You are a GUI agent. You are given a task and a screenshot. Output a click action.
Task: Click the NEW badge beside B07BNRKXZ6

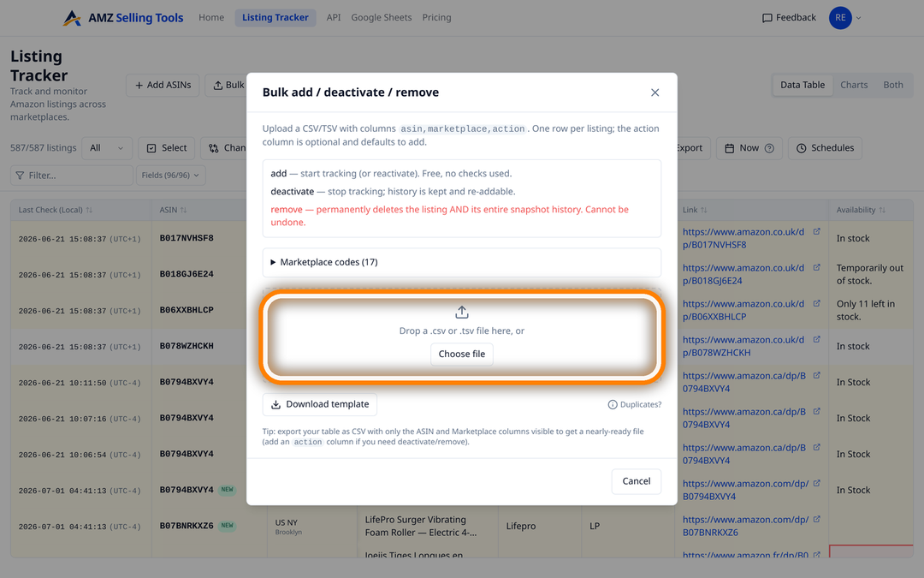[x=228, y=526]
